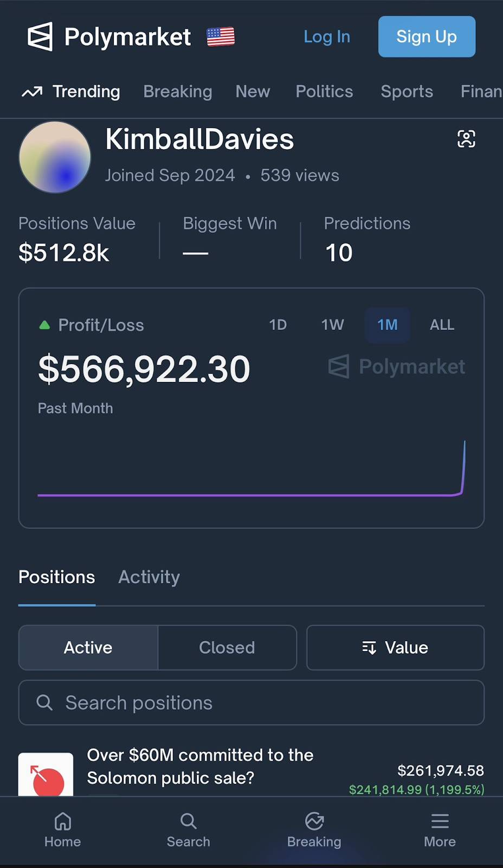Open Search from bottom navigation
This screenshot has height=868, width=503.
click(x=188, y=822)
